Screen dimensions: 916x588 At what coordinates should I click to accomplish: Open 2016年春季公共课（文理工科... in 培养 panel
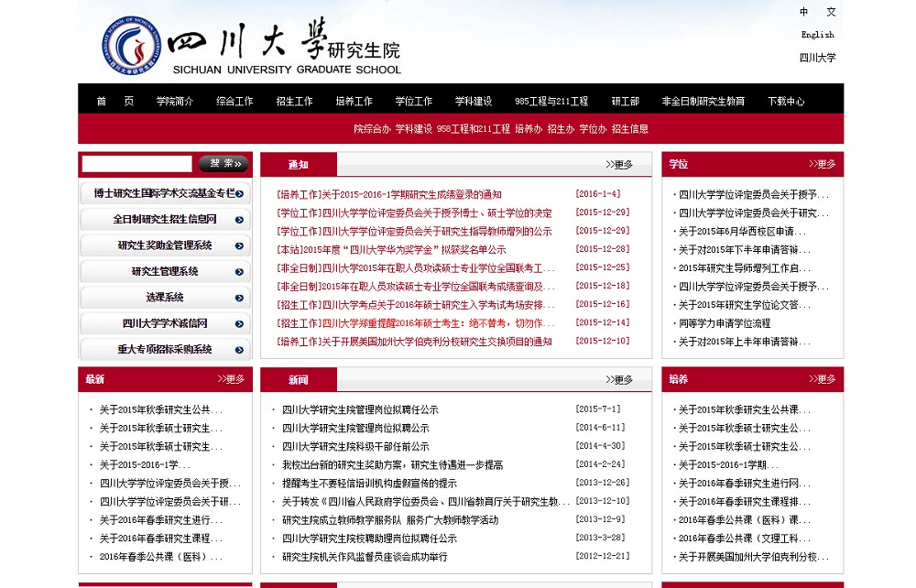coord(744,539)
